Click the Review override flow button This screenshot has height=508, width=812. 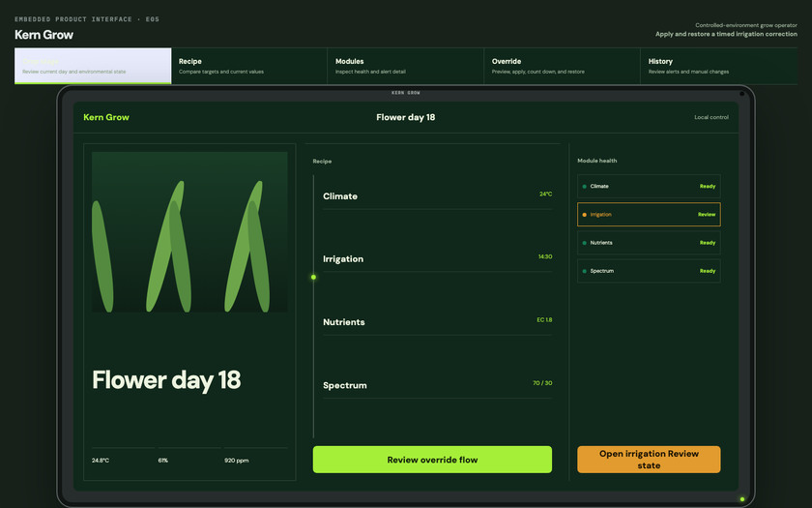(x=432, y=460)
